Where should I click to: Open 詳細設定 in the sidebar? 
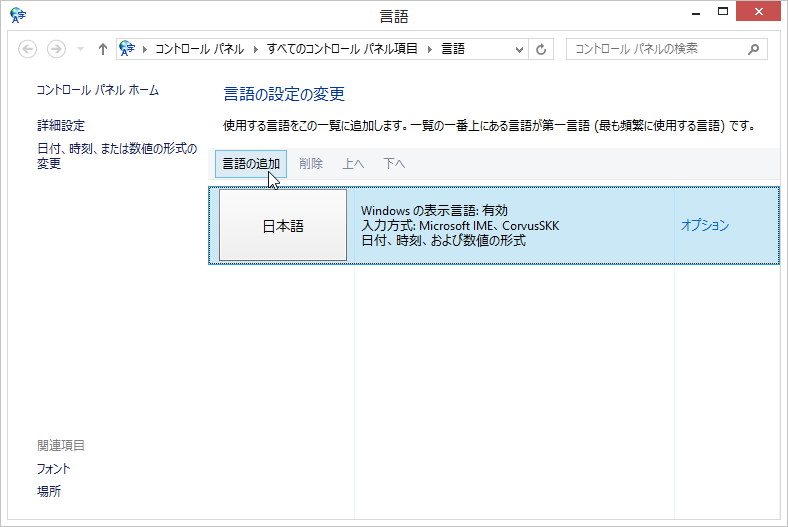61,125
